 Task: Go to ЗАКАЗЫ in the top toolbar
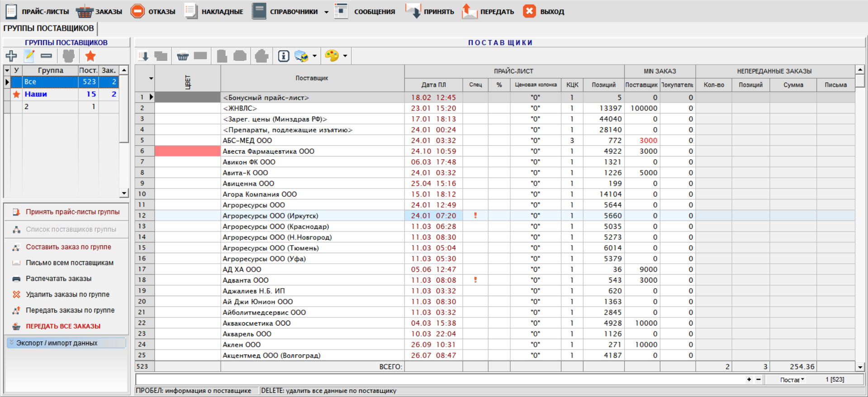click(99, 11)
